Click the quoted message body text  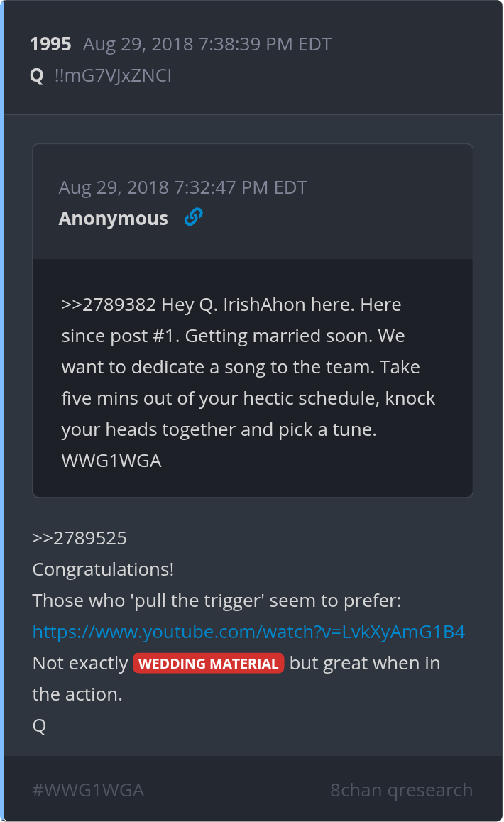pos(248,383)
